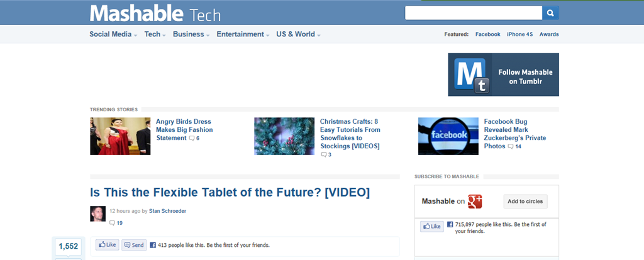The width and height of the screenshot is (644, 260).
Task: Click Follow Mashable on Tumblr banner
Action: 504,75
